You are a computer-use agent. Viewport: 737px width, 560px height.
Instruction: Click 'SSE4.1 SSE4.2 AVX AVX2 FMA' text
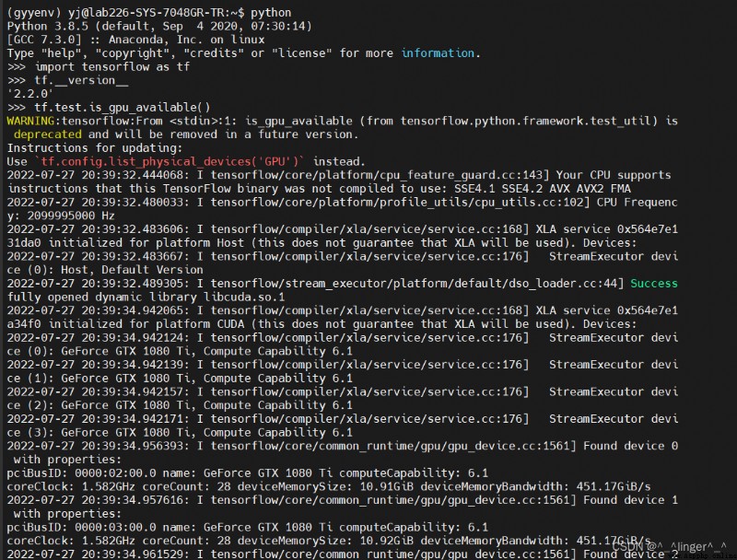(543, 189)
